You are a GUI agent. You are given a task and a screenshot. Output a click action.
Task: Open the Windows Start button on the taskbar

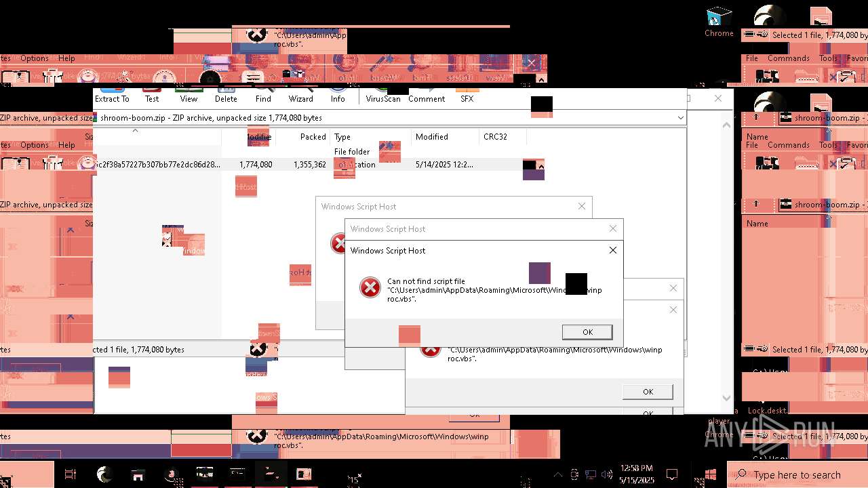(711, 475)
